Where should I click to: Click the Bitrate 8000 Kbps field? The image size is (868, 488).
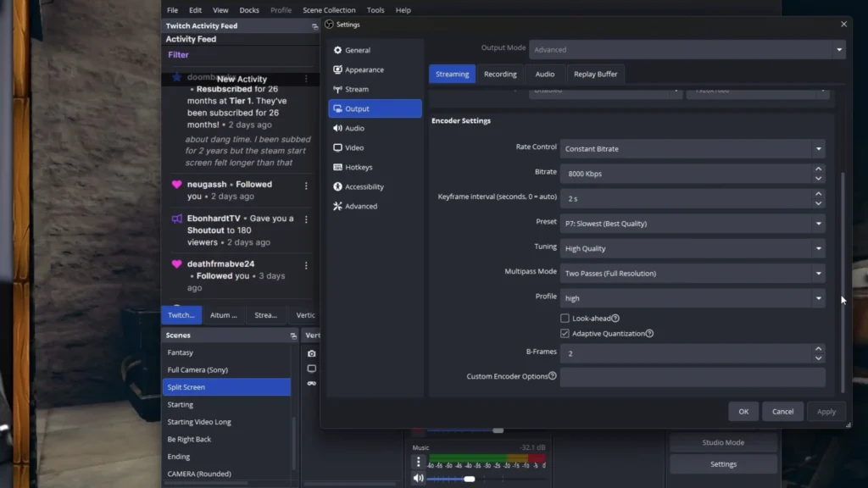[687, 174]
